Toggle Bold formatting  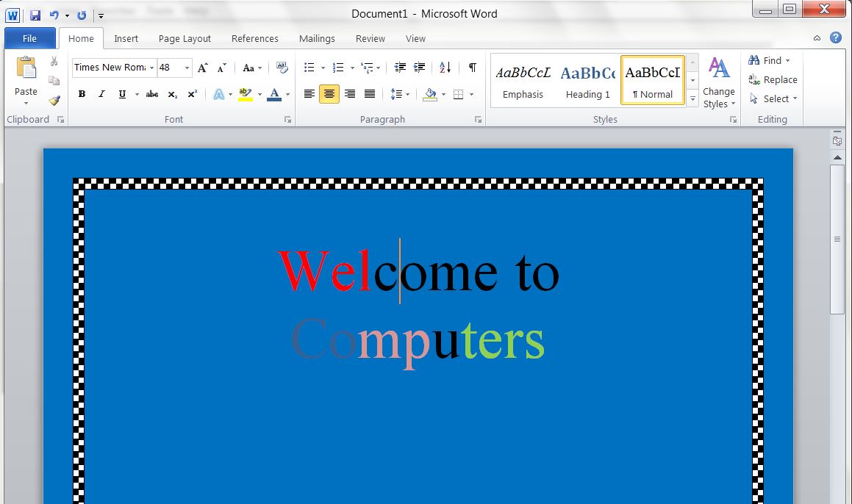[82, 94]
